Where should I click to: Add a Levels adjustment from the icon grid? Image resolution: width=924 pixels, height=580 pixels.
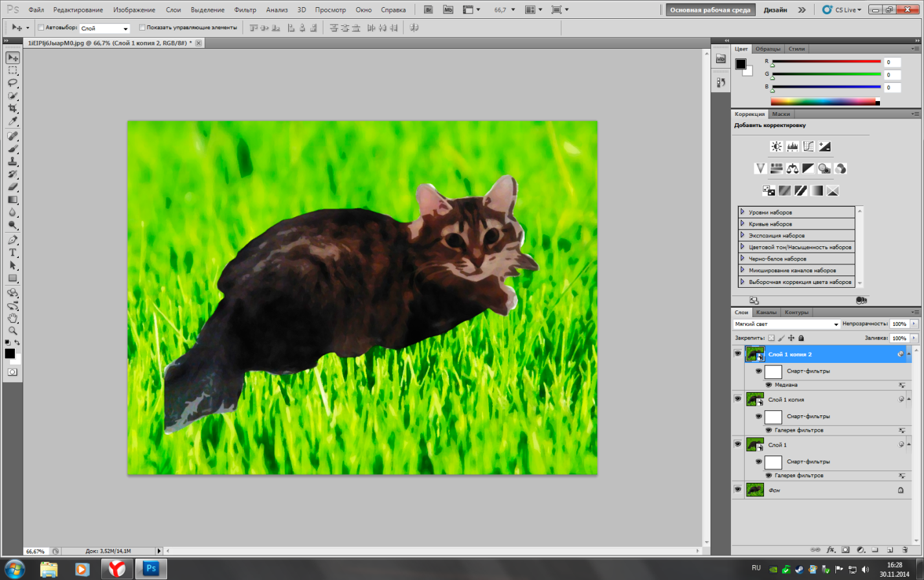[793, 146]
